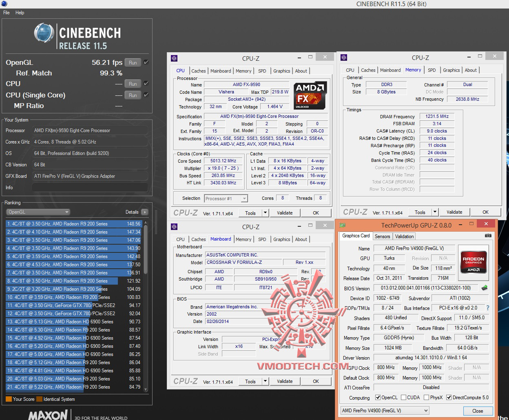Run the CPU (Single Core) benchmark

coord(133,95)
